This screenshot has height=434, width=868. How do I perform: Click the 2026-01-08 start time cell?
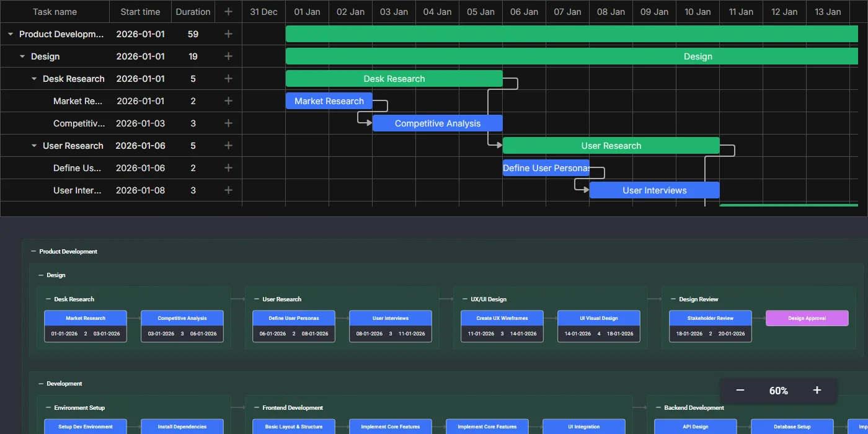pos(140,190)
